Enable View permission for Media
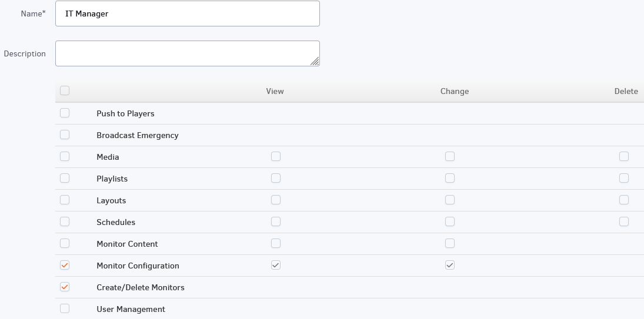This screenshot has height=319, width=644. point(276,156)
